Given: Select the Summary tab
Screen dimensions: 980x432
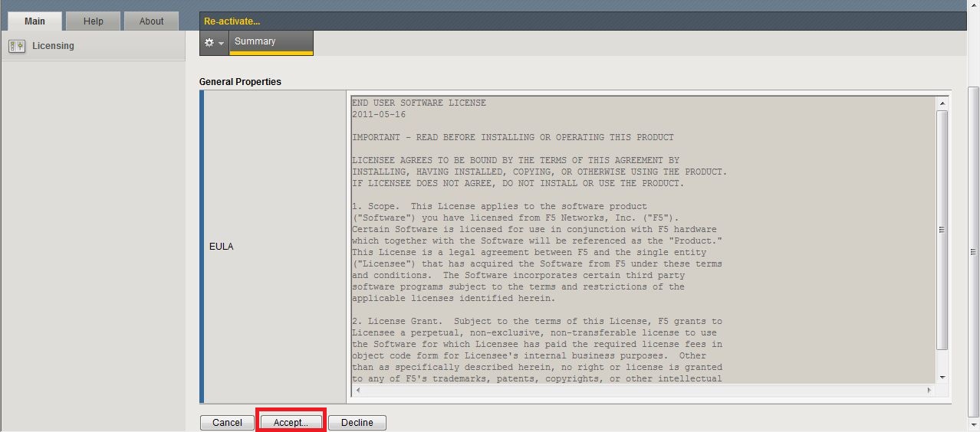Looking at the screenshot, I should click(271, 42).
